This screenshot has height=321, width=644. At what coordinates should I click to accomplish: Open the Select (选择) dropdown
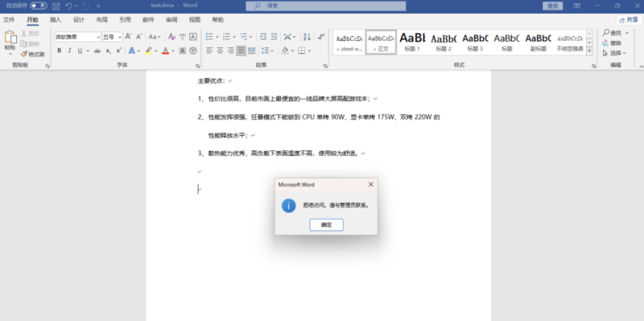614,53
